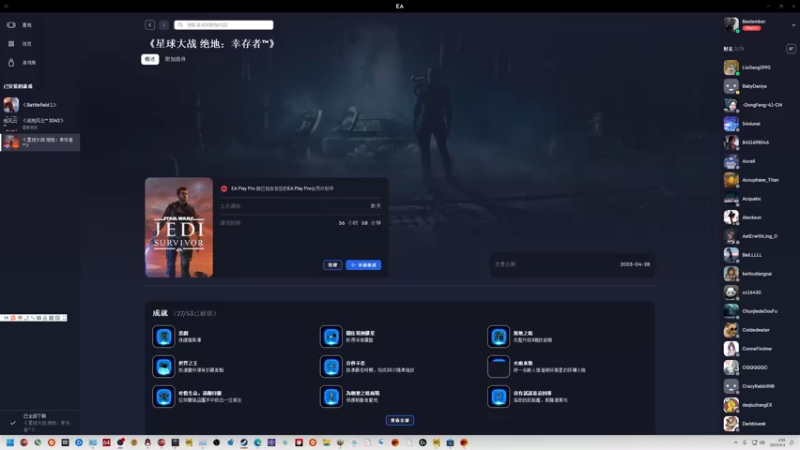Expand the profile dropdown chevron
This screenshot has width=800, height=450.
(x=793, y=24)
